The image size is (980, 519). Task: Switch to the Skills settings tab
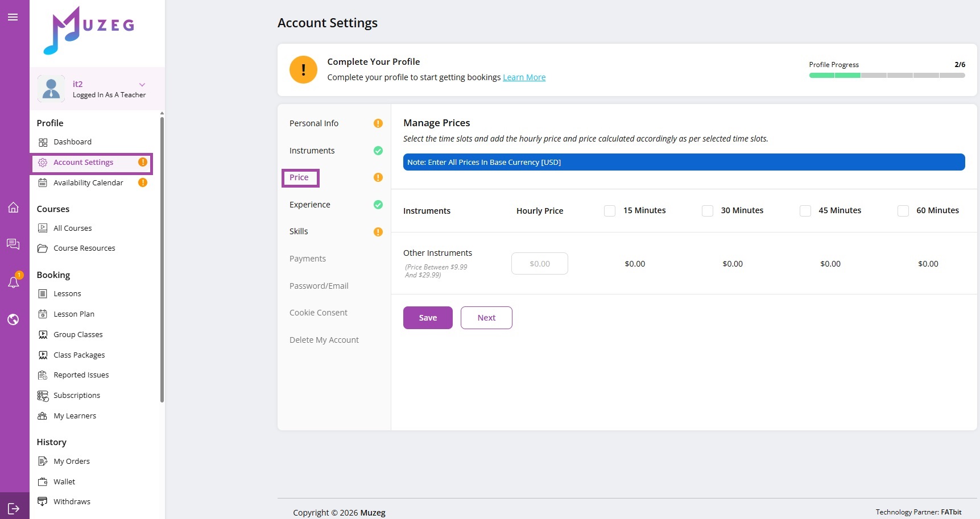point(299,231)
